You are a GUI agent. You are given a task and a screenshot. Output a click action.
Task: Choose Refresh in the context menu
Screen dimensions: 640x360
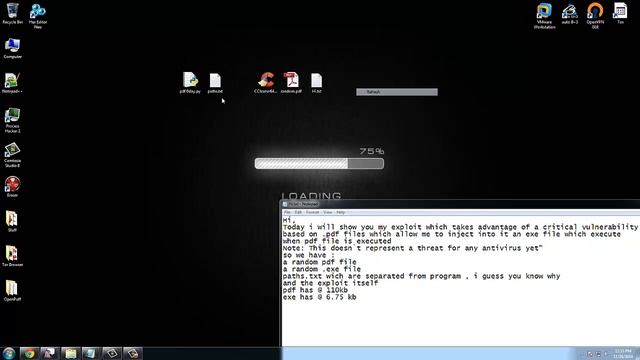click(397, 92)
